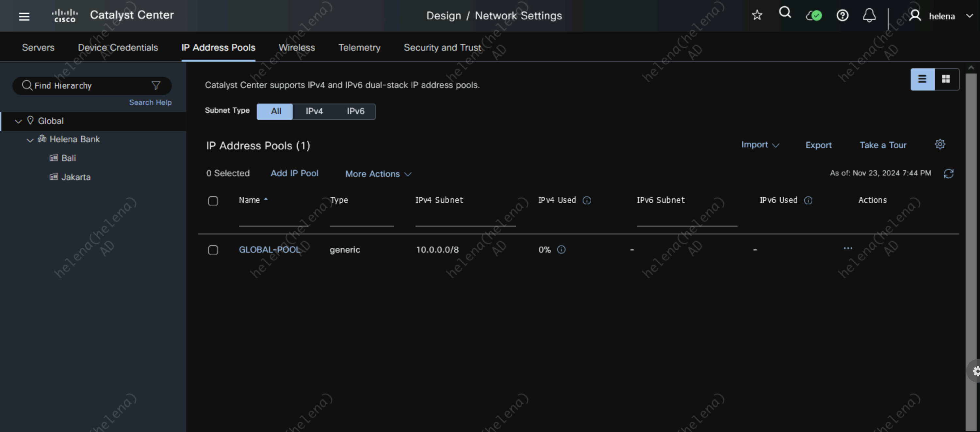Filter subnet type to IPv6
This screenshot has height=432, width=980.
coord(355,111)
